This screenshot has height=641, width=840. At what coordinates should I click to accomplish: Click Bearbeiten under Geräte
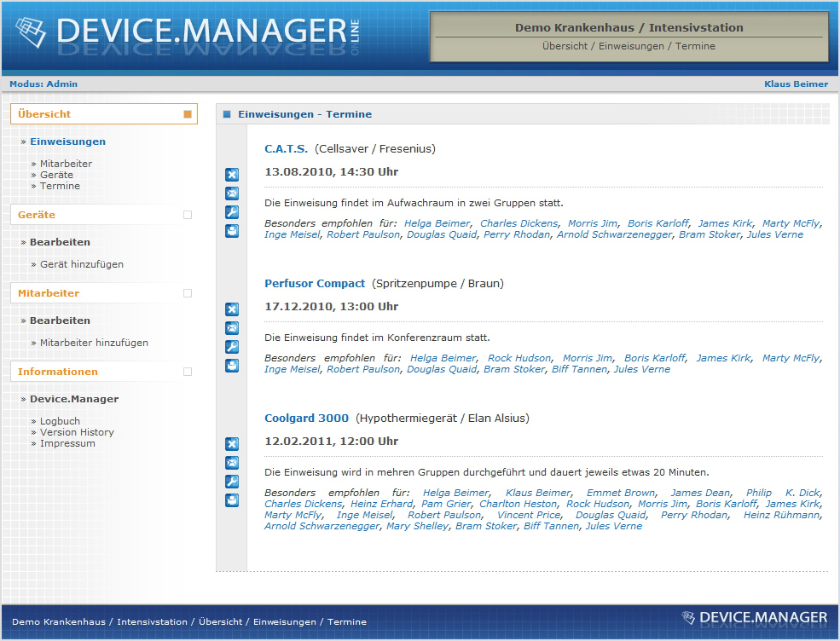[x=60, y=242]
